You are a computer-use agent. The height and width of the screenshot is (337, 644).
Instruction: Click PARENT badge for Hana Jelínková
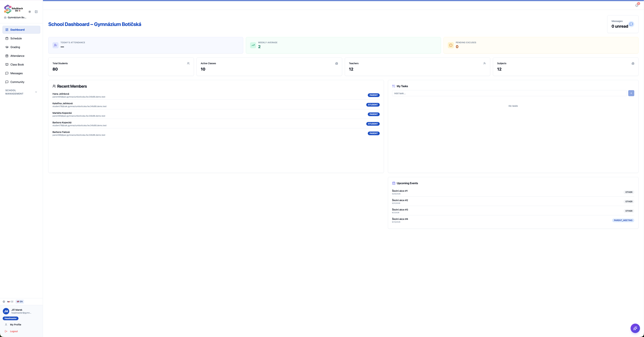click(x=373, y=95)
